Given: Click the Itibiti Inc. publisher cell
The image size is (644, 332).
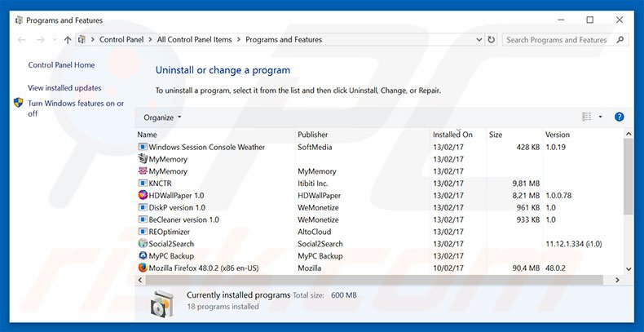Looking at the screenshot, I should [313, 184].
